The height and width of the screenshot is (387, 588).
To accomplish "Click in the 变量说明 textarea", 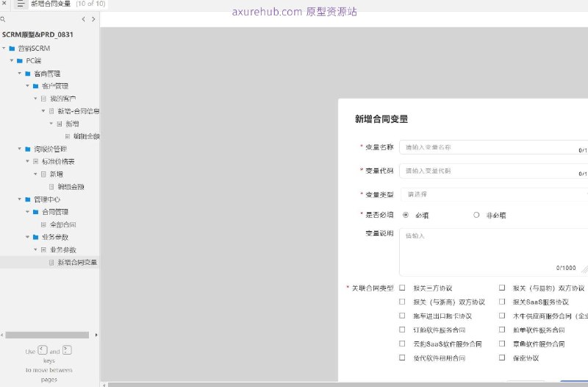I will pyautogui.click(x=493, y=252).
